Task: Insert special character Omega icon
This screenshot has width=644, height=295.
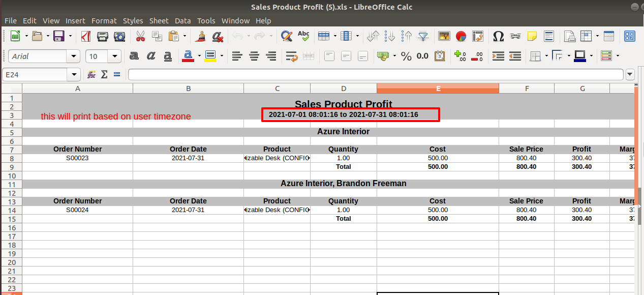Action: [499, 36]
